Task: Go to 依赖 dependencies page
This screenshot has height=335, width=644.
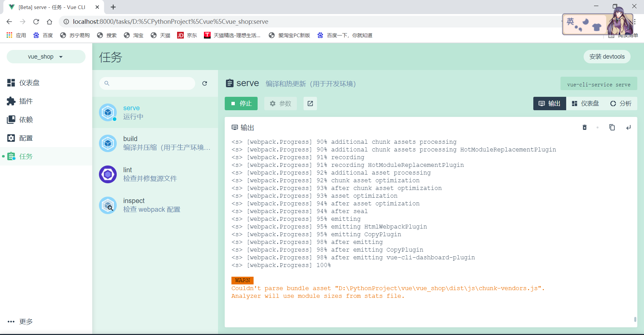Action: 46,120
